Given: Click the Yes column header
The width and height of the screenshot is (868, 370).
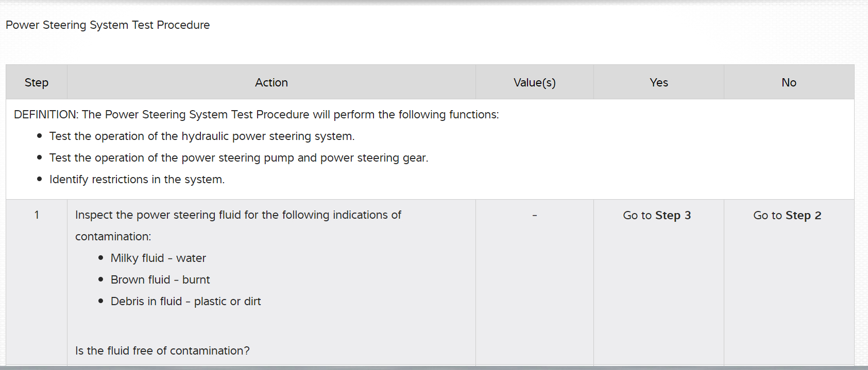Looking at the screenshot, I should [x=659, y=82].
